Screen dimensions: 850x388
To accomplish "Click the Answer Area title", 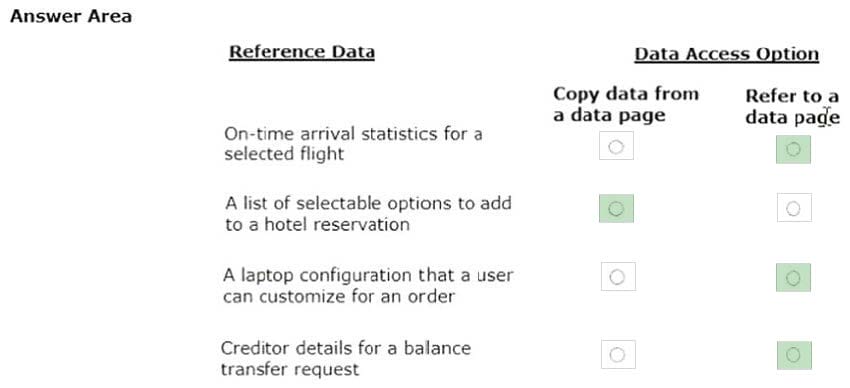I will 71,16.
